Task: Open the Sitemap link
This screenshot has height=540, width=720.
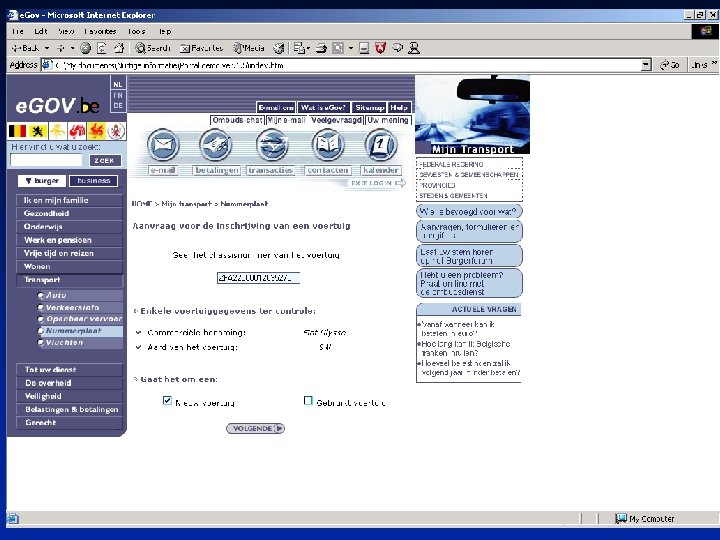Action: (x=369, y=107)
